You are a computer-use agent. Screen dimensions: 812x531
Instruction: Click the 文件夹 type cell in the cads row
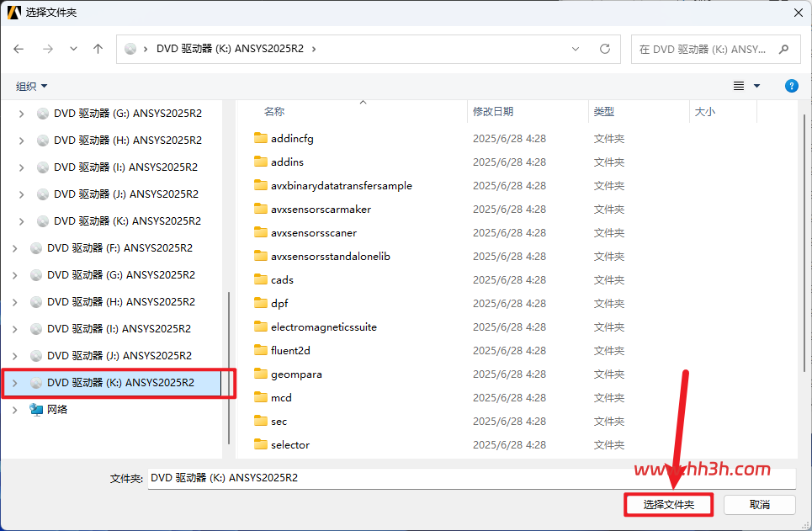coord(609,279)
